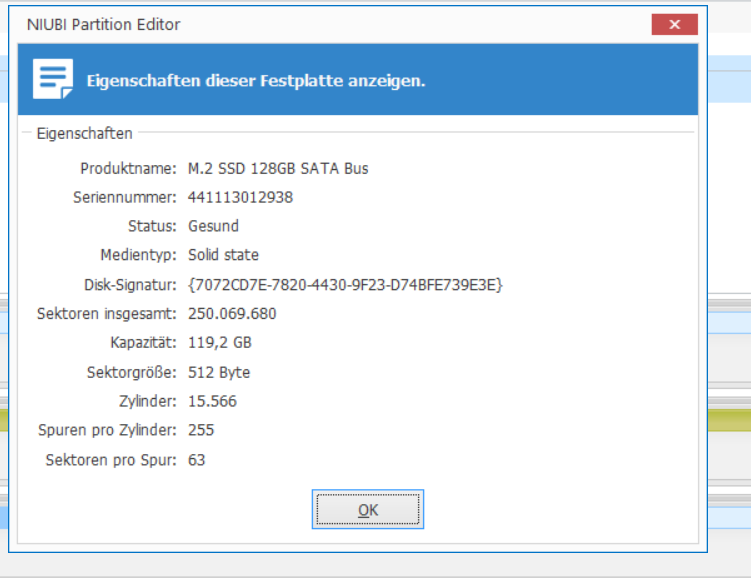The width and height of the screenshot is (751, 578).
Task: Click the Zylinder label
Action: pos(148,401)
